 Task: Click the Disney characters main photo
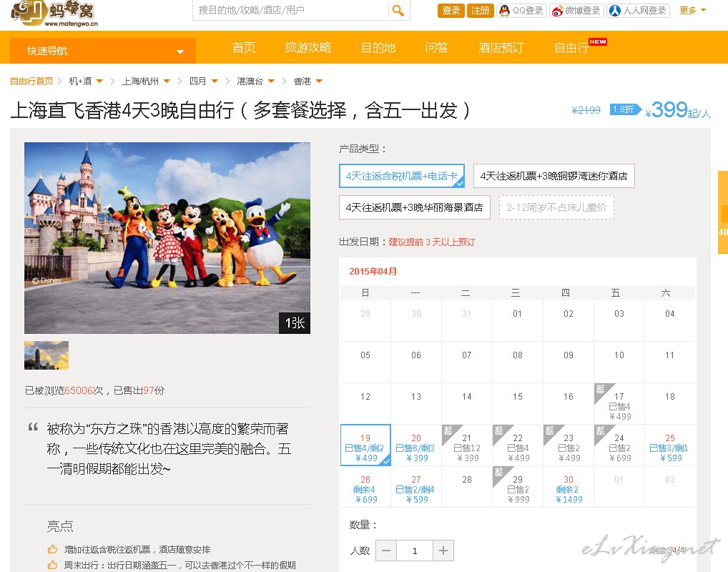[x=167, y=237]
